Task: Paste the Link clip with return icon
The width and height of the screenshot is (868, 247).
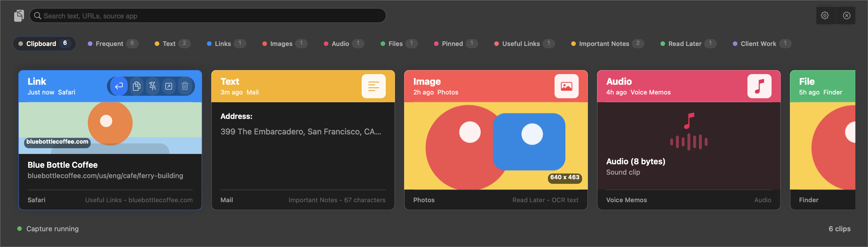Action: pos(119,86)
